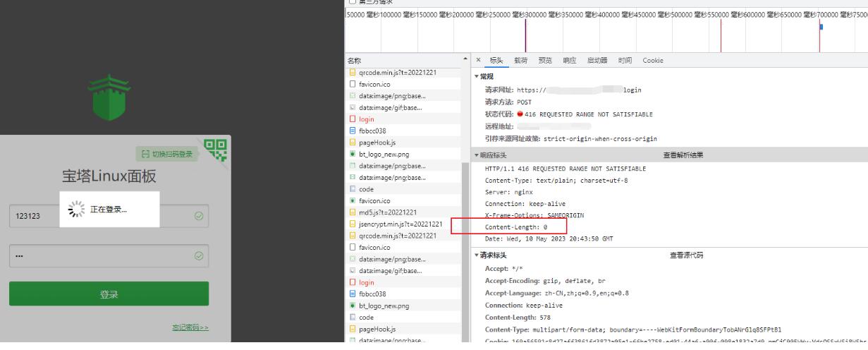Click the Content-Length: 0 response header
This screenshot has width=868, height=350.
pos(516,227)
